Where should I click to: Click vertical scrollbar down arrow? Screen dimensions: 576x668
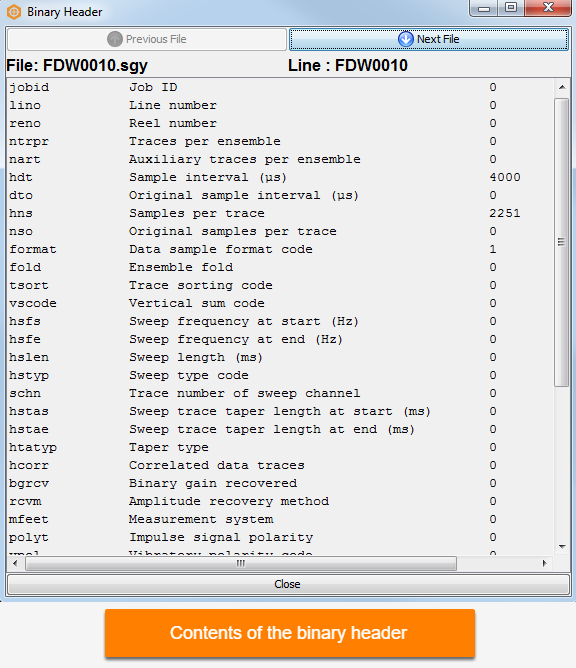pos(562,547)
